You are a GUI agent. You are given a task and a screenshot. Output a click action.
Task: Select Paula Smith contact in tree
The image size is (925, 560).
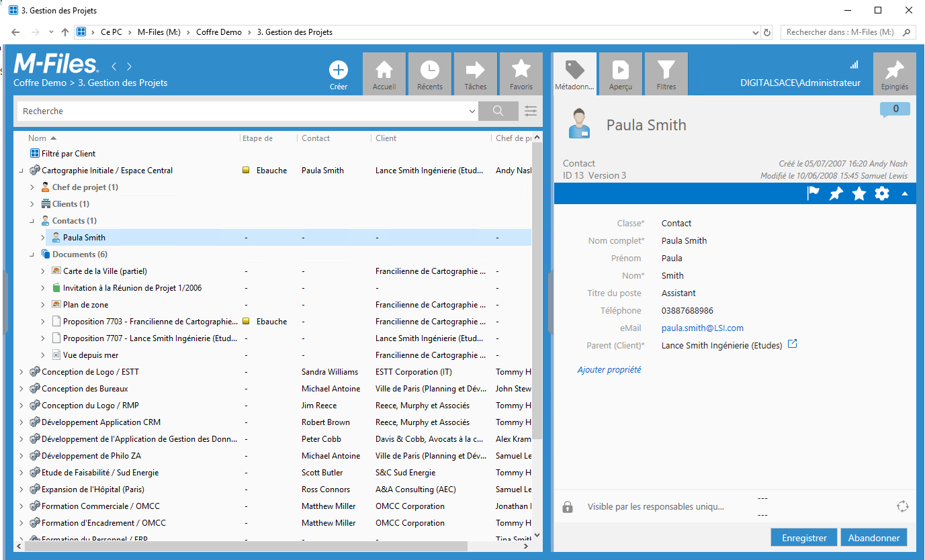coord(84,238)
